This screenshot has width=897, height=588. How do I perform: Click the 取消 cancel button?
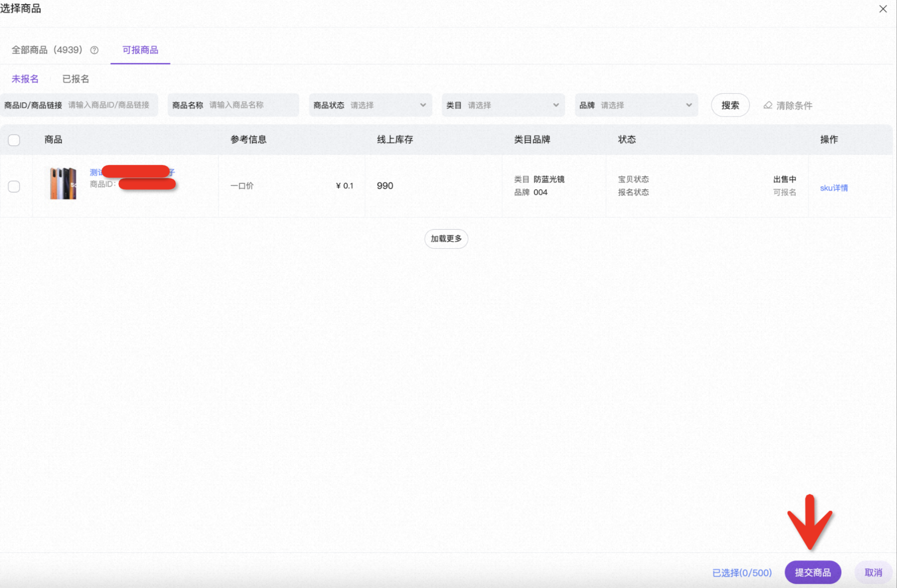(873, 572)
